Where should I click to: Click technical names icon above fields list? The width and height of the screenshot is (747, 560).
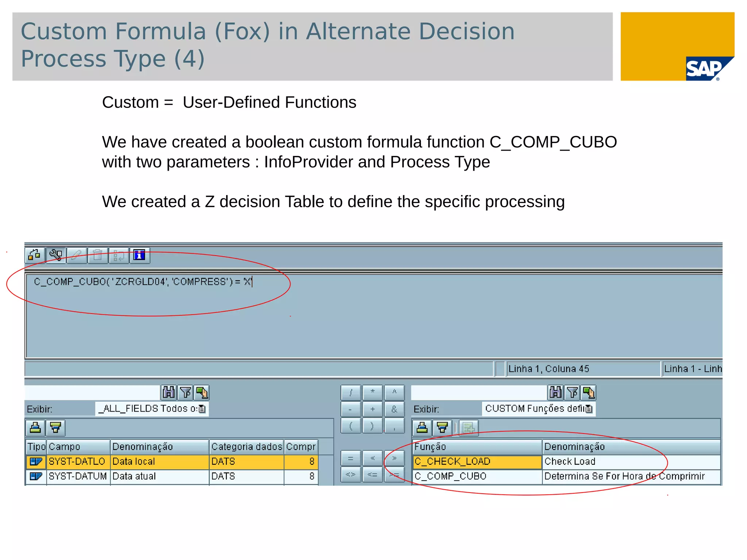(x=202, y=392)
